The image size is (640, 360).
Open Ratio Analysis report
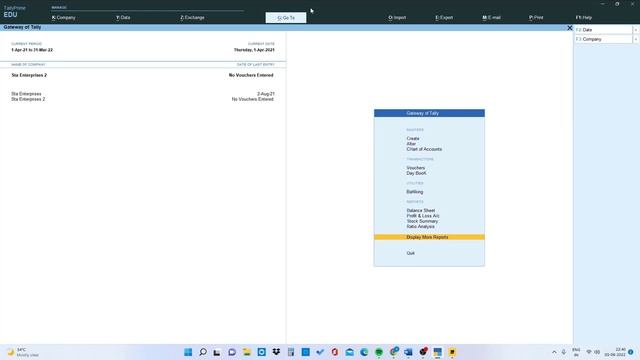(420, 227)
